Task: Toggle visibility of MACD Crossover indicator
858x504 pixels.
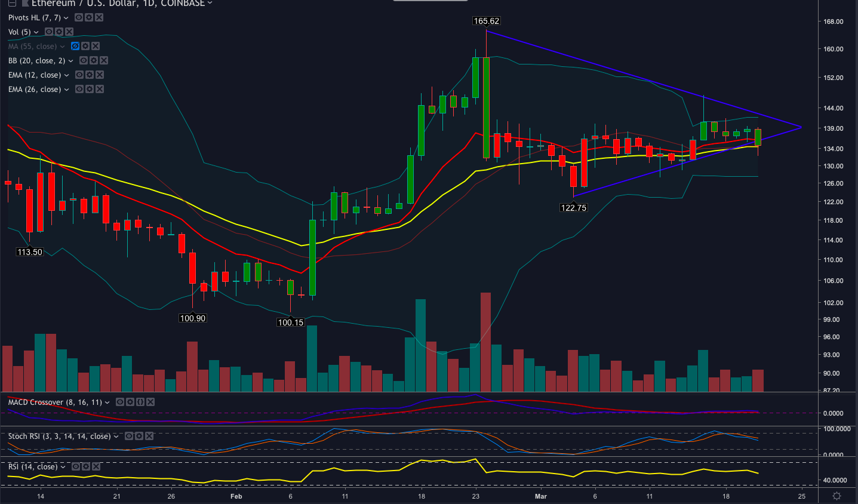Action: click(120, 402)
